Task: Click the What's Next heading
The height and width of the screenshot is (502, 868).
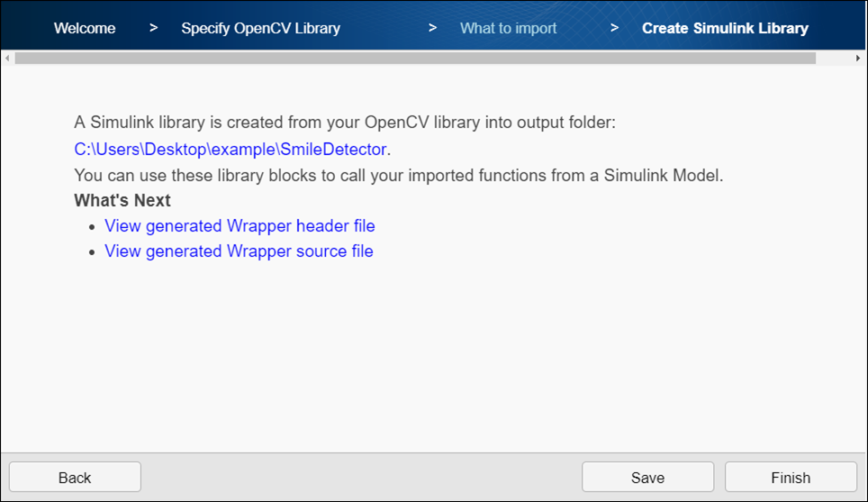Action: coord(122,200)
